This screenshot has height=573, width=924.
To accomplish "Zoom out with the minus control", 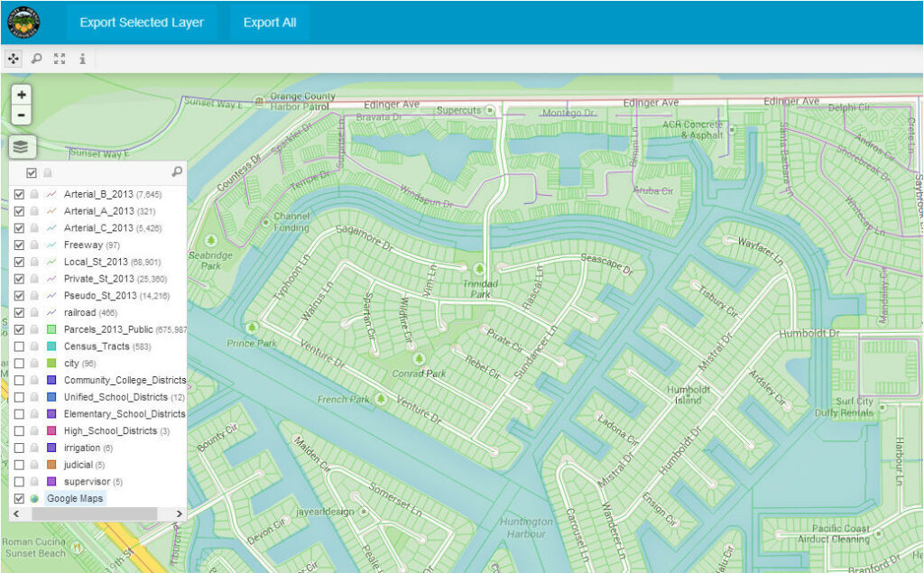I will click(21, 115).
